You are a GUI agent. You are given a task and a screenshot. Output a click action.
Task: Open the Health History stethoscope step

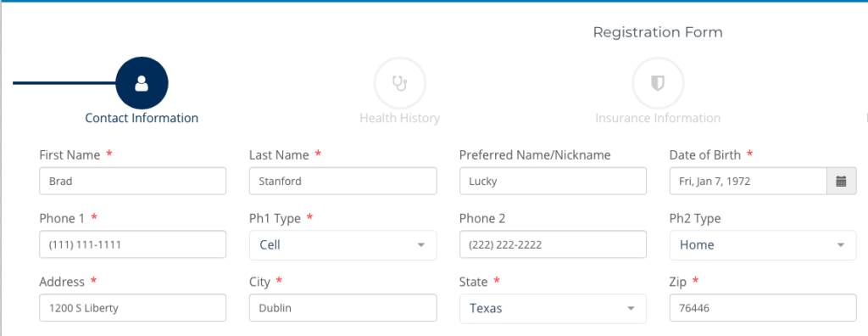[400, 83]
